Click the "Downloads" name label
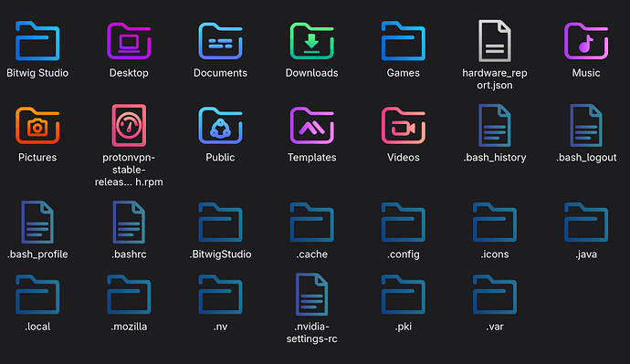Viewport: 630px width, 364px height. 311,73
